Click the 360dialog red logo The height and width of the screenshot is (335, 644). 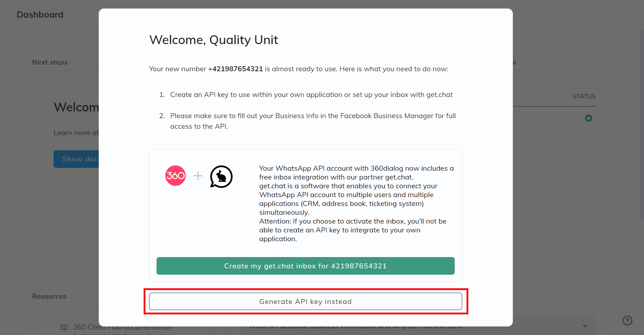175,176
